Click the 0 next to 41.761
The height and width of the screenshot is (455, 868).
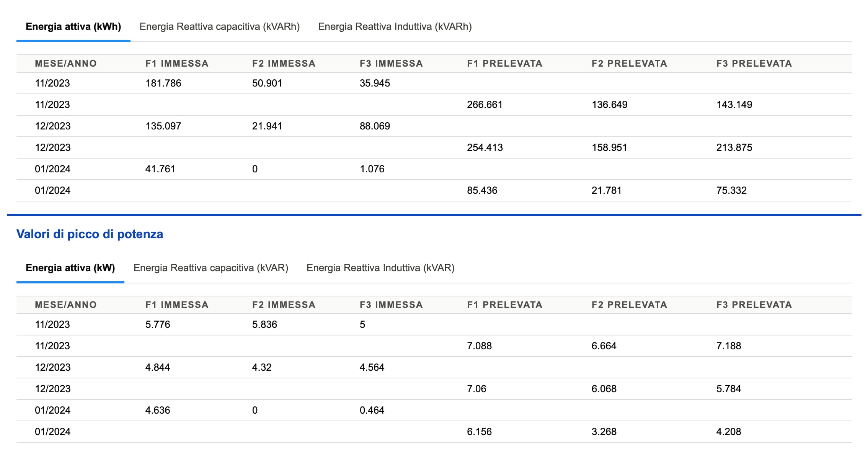pos(255,169)
